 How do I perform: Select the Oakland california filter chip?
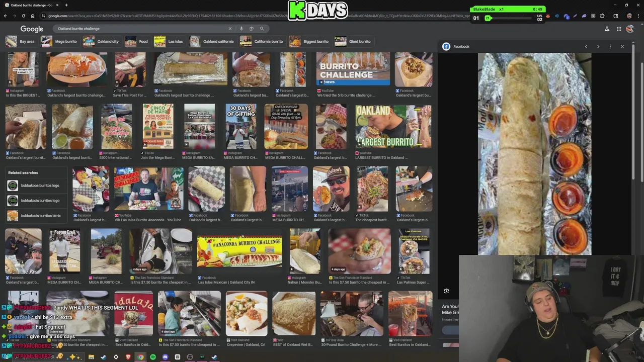(x=212, y=41)
